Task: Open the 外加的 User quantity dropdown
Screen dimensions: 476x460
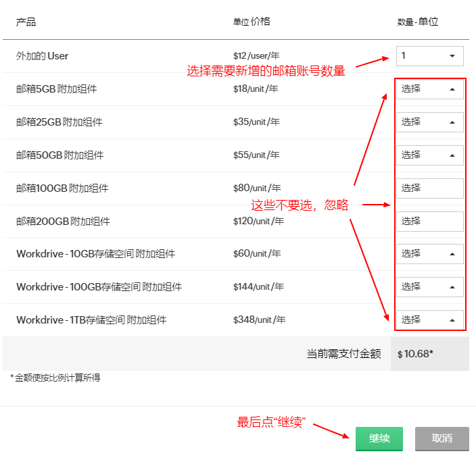Action: point(429,56)
